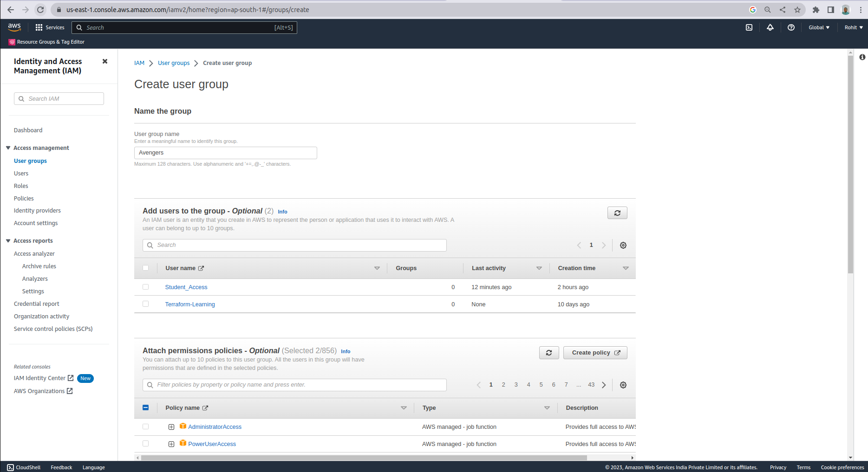868x472 pixels.
Task: Sort policies by Type column
Action: pyautogui.click(x=547, y=408)
